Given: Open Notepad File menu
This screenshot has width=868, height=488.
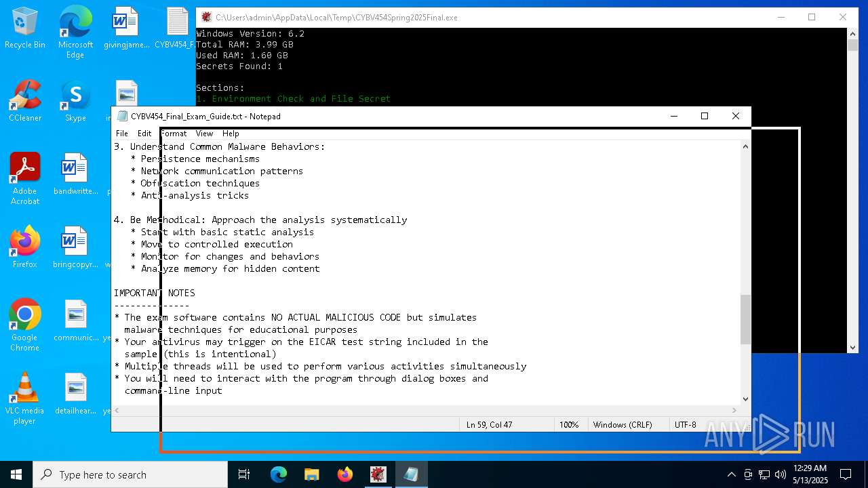Looking at the screenshot, I should 122,134.
